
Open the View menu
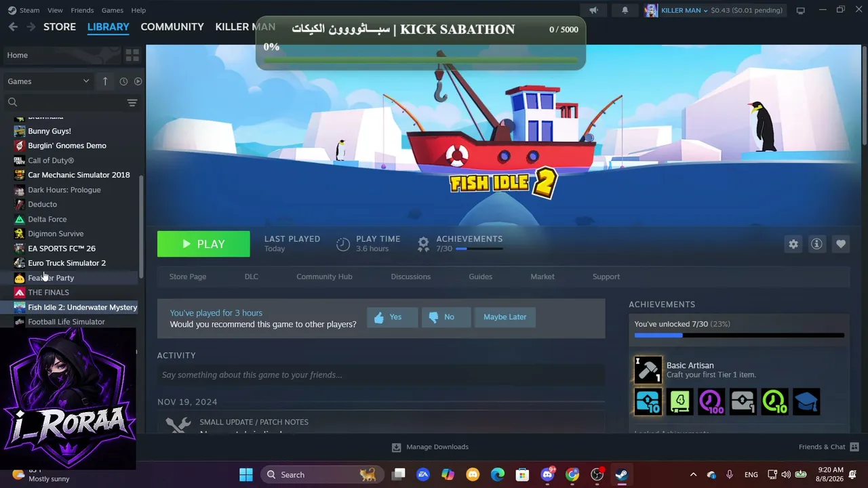click(55, 10)
